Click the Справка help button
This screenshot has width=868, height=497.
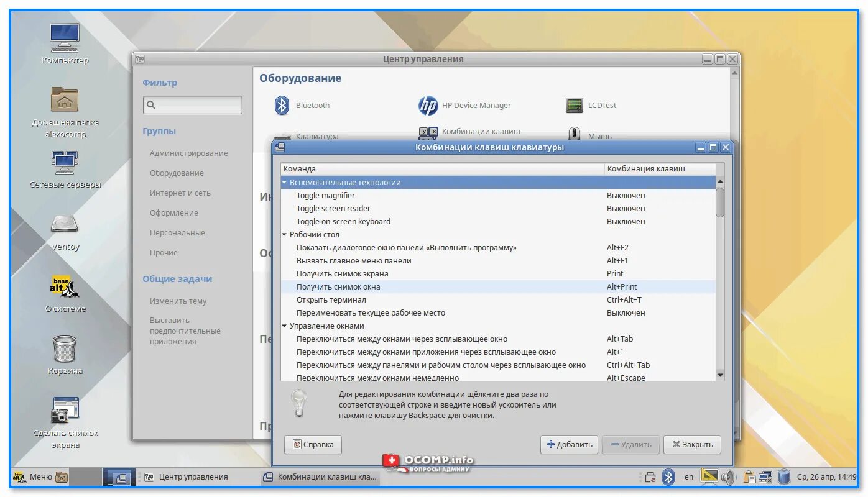click(x=313, y=445)
